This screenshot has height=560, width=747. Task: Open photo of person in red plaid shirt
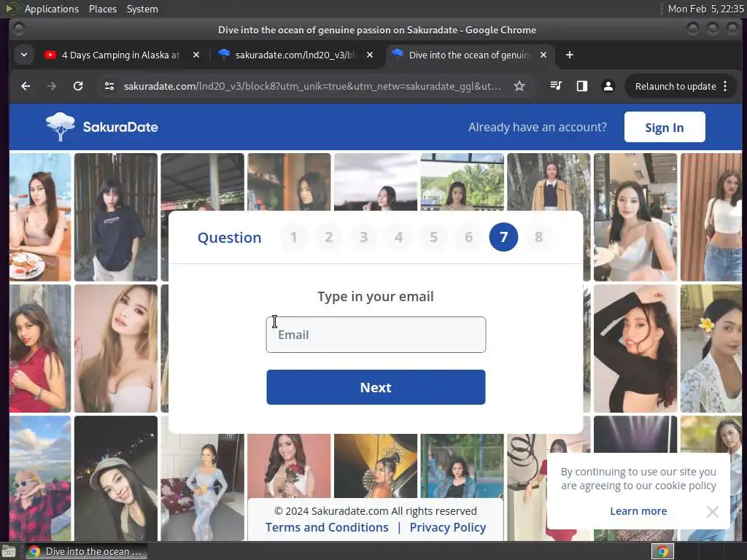pos(40,478)
